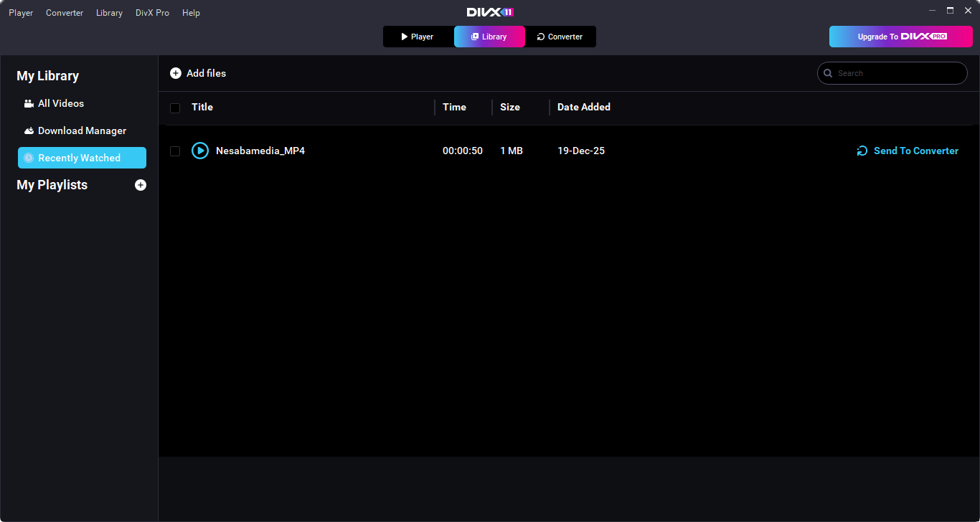Switch to the Converter tab
Viewport: 980px width, 522px height.
click(560, 37)
